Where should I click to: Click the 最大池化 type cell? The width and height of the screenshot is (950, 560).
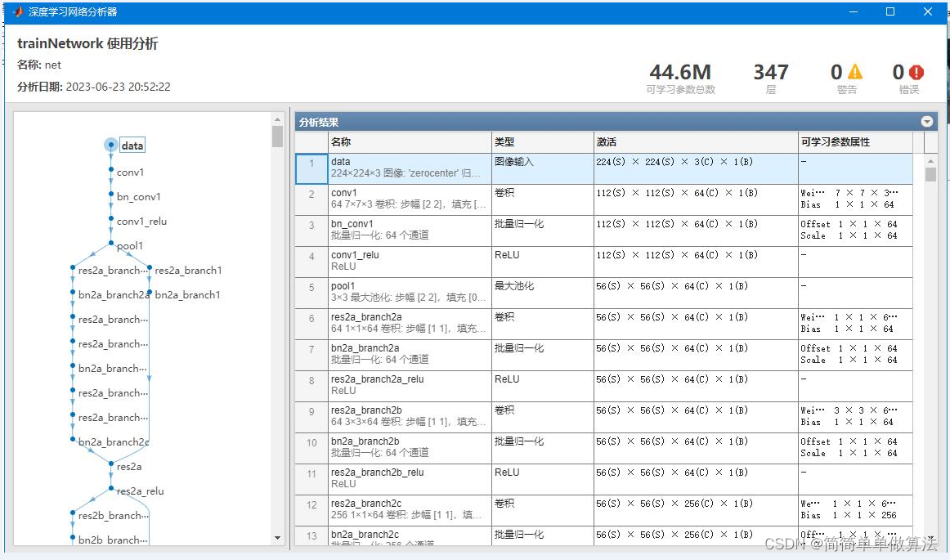tap(542, 293)
